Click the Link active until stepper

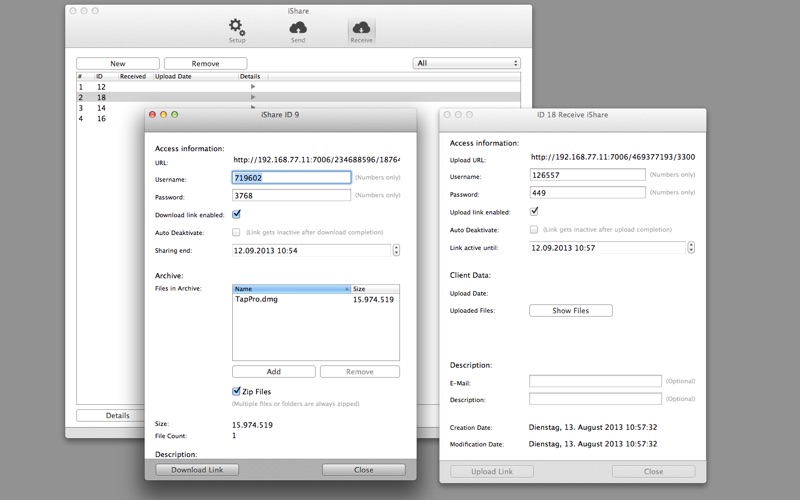[x=691, y=247]
